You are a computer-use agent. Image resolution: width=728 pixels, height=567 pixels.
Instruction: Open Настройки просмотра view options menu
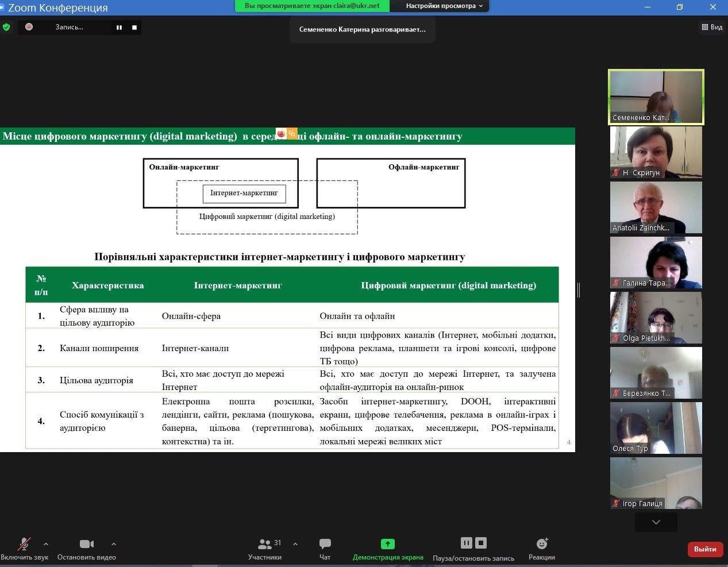[x=444, y=6]
